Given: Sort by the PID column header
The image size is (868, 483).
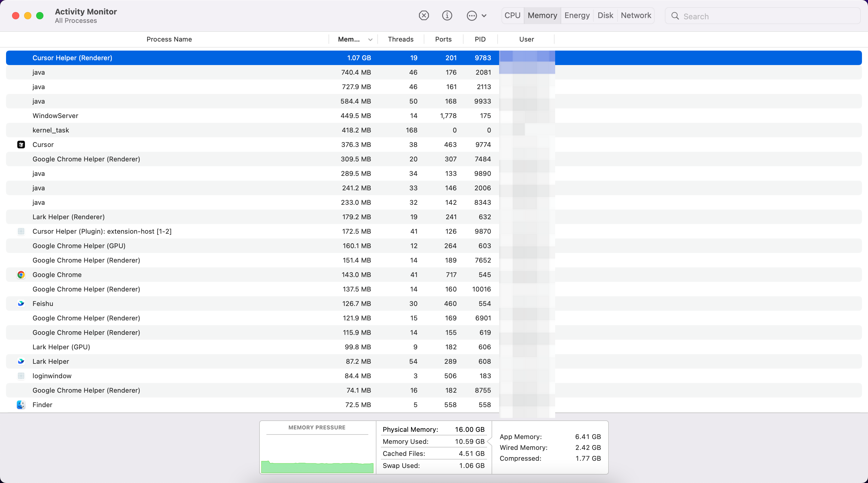Looking at the screenshot, I should (480, 39).
